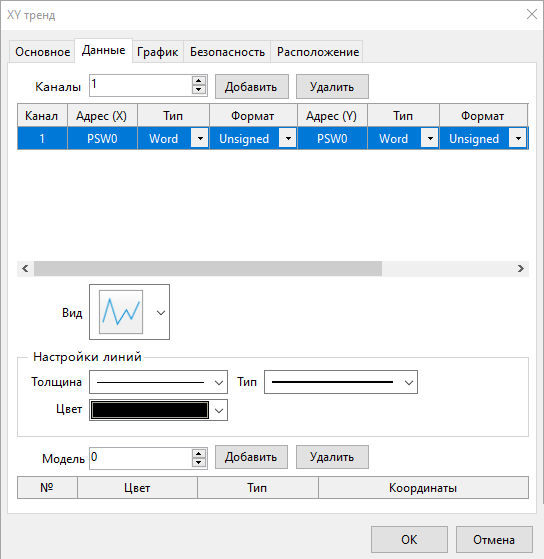Decrease the Каналы spinner value
Image resolution: width=544 pixels, height=559 pixels.
tap(199, 90)
